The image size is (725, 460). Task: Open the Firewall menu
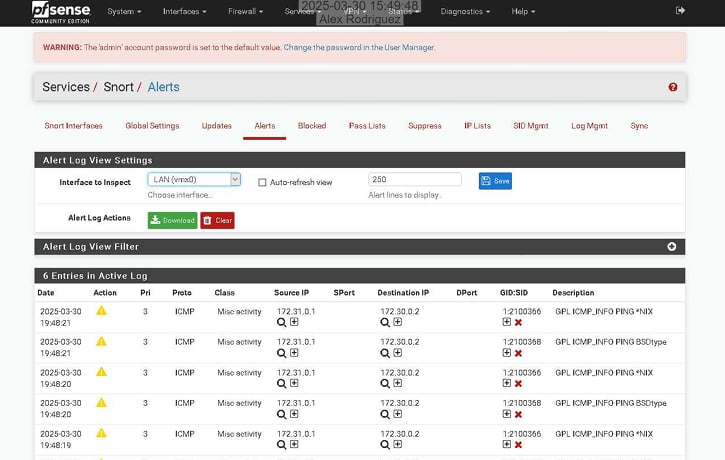tap(245, 12)
